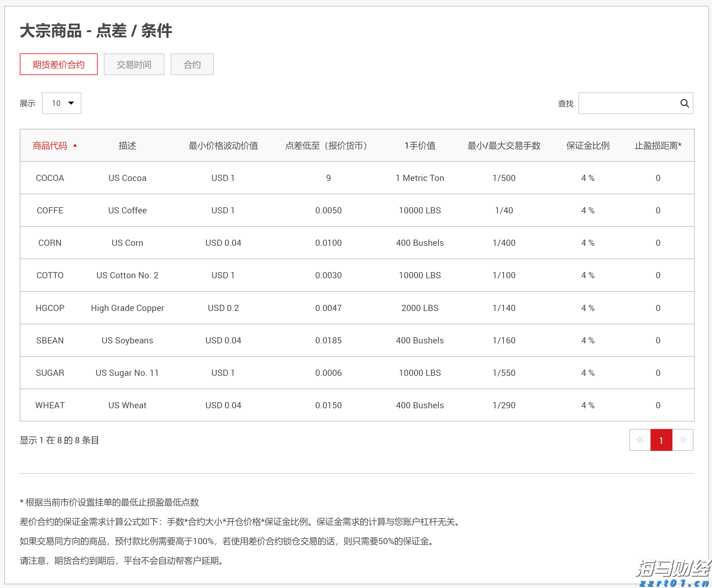Switch to the 交易时间 tab
This screenshot has width=712, height=588.
[134, 64]
